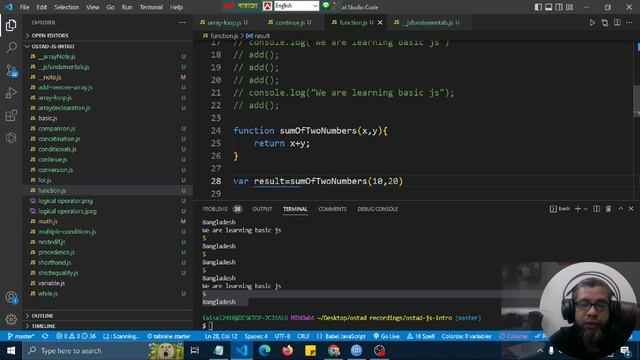This screenshot has width=640, height=360.
Task: Click UTF-8 encoding in status bar
Action: tap(282, 336)
